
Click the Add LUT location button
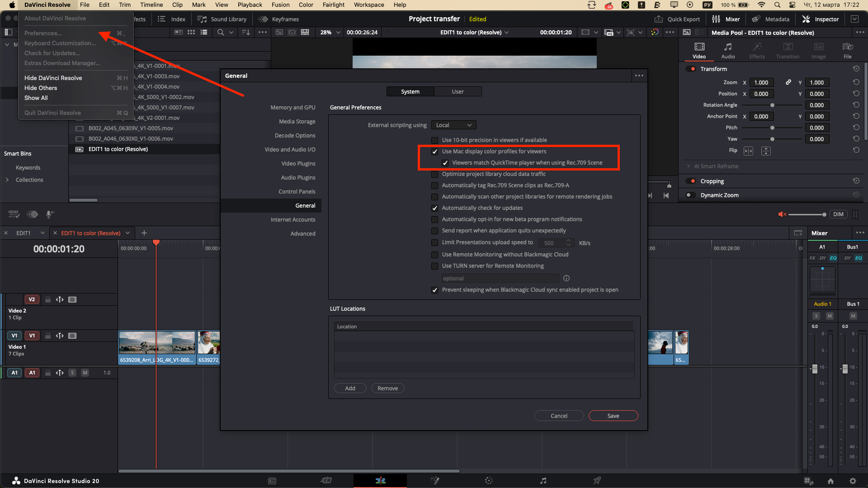click(x=350, y=388)
